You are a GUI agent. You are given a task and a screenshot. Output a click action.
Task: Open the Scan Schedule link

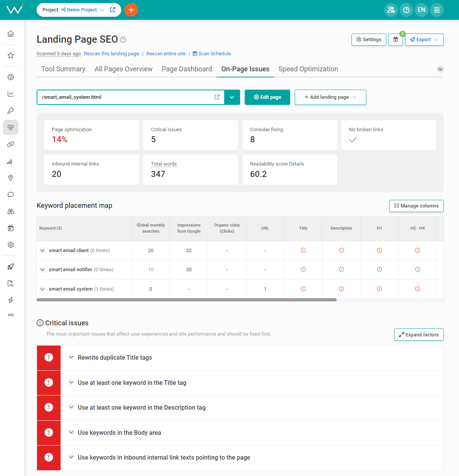[212, 54]
